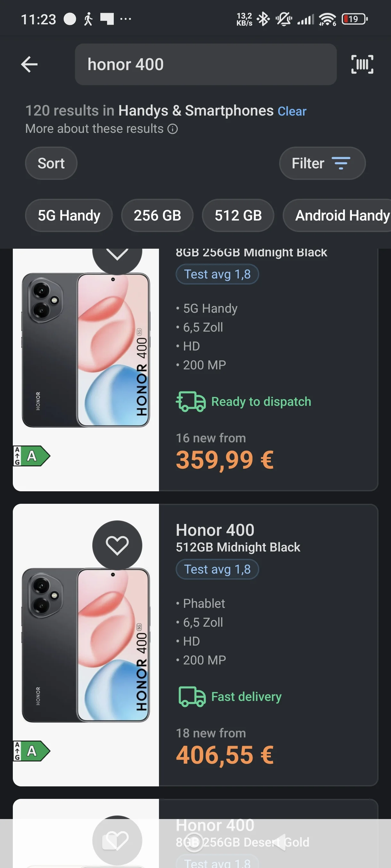Toggle wishlist heart on 256GB Midnight Black

117,255
